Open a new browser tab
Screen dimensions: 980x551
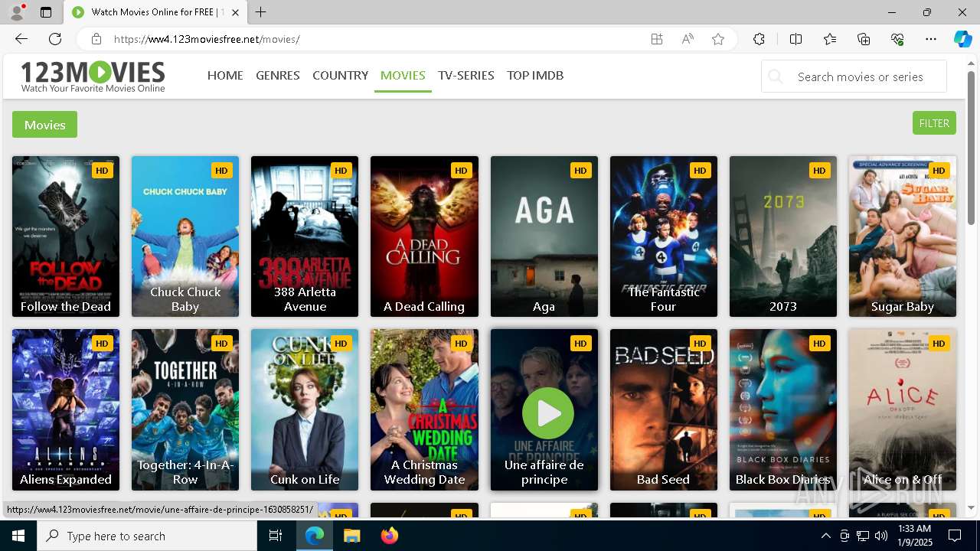261,12
